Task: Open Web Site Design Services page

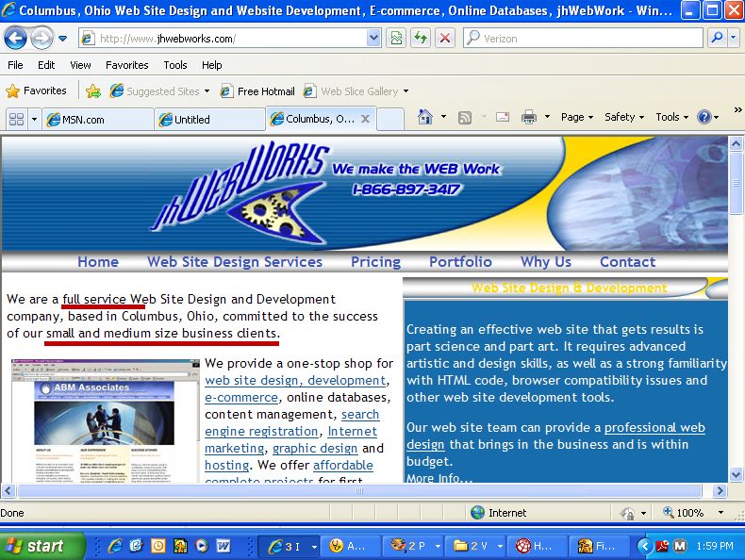Action: point(235,262)
